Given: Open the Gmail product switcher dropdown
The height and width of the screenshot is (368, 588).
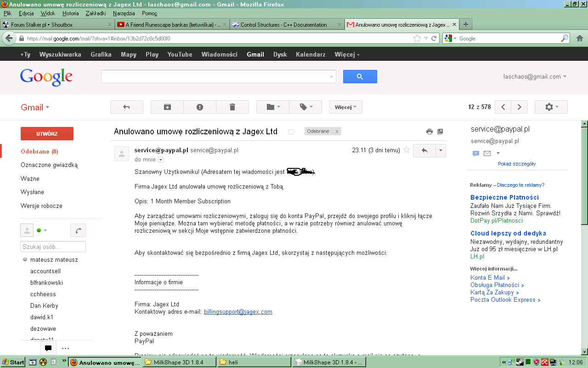Looking at the screenshot, I should click(x=35, y=107).
